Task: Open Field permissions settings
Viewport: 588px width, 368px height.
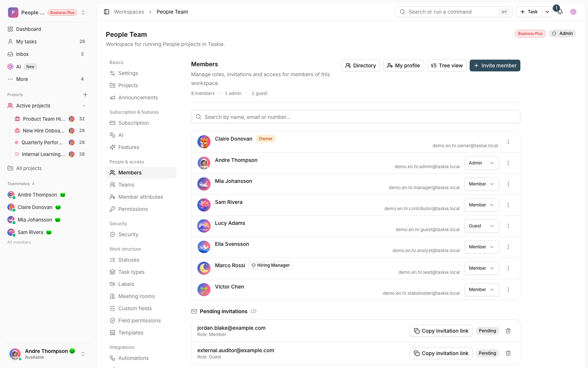Action: pyautogui.click(x=141, y=321)
